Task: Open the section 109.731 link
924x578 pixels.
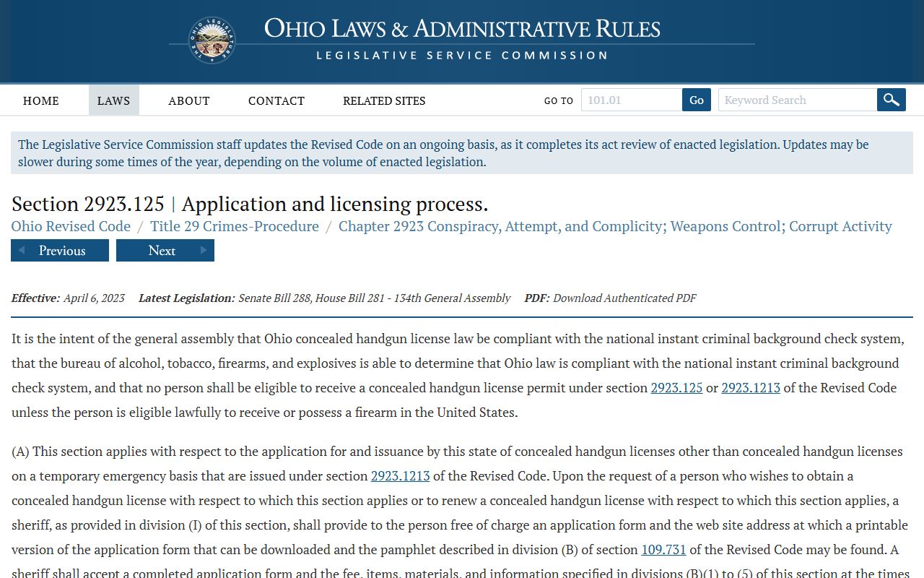Action: 663,550
